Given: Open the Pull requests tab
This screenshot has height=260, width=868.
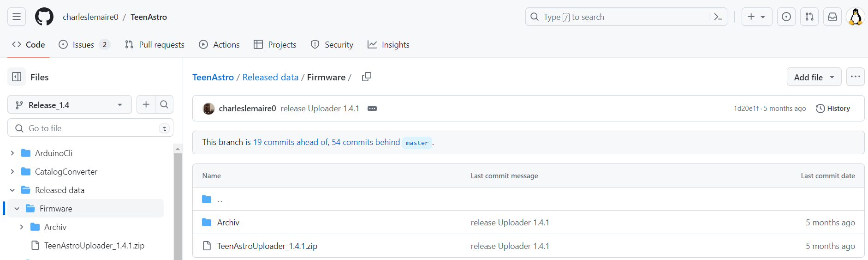Looking at the screenshot, I should coord(155,45).
